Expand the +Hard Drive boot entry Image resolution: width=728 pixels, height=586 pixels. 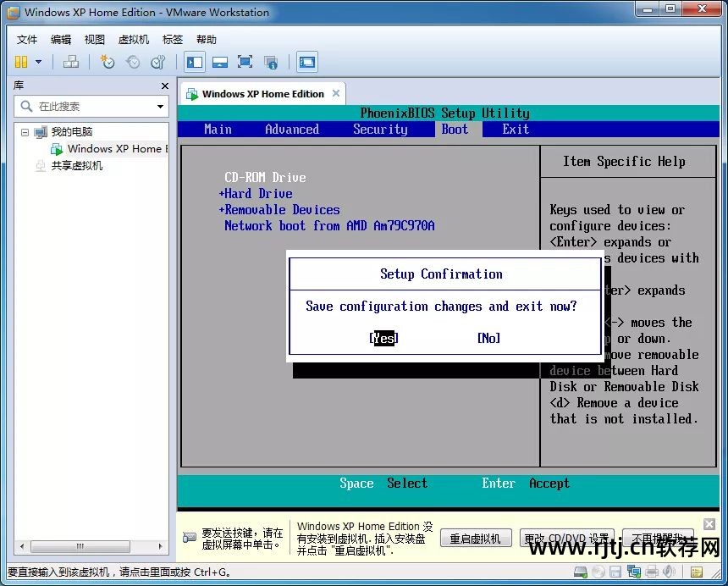(x=256, y=194)
